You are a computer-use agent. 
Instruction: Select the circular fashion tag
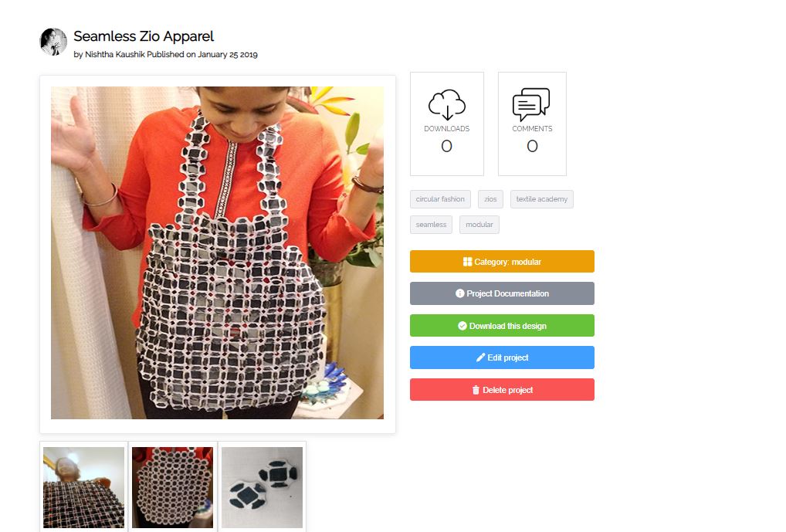click(x=440, y=199)
